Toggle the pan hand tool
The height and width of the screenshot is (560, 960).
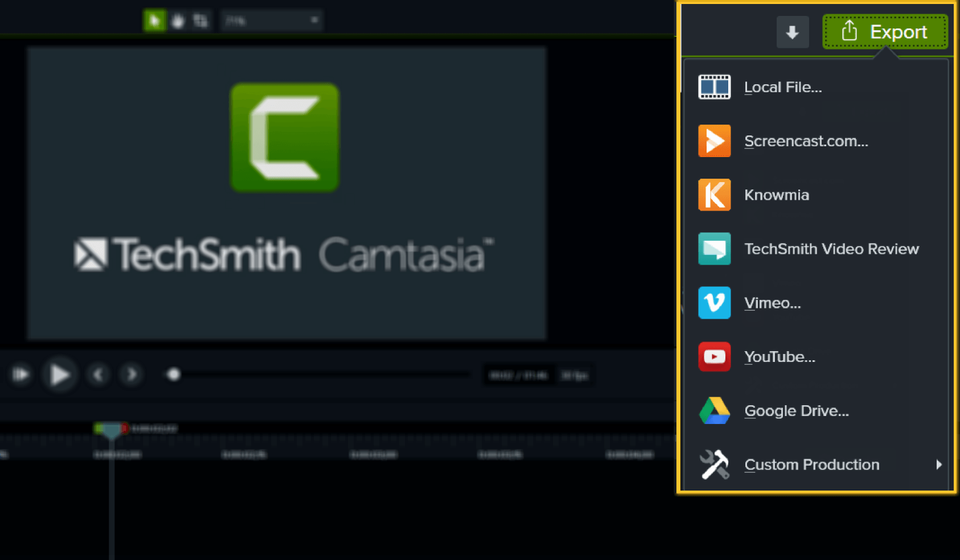177,20
